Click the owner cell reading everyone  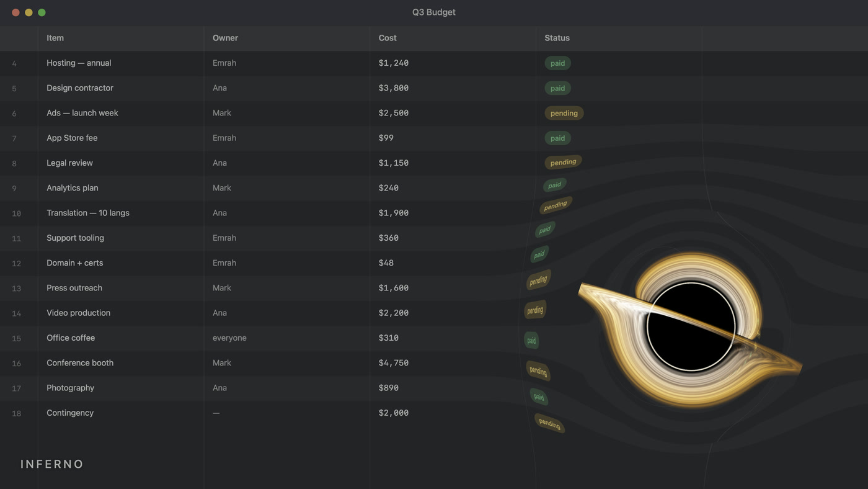point(287,338)
